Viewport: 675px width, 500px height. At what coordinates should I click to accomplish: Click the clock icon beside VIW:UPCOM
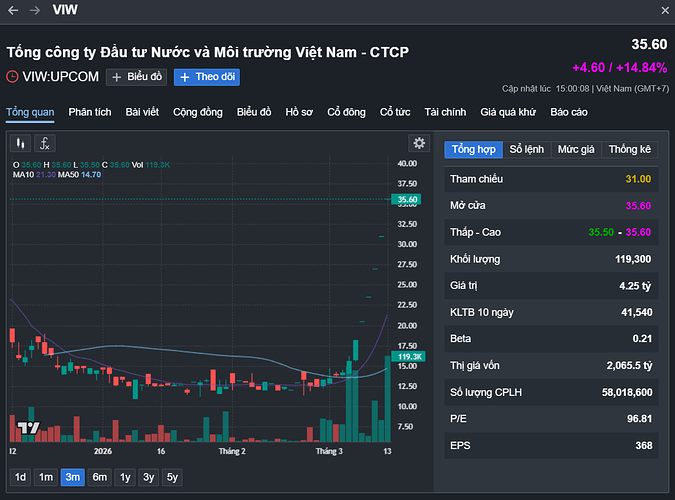12,76
